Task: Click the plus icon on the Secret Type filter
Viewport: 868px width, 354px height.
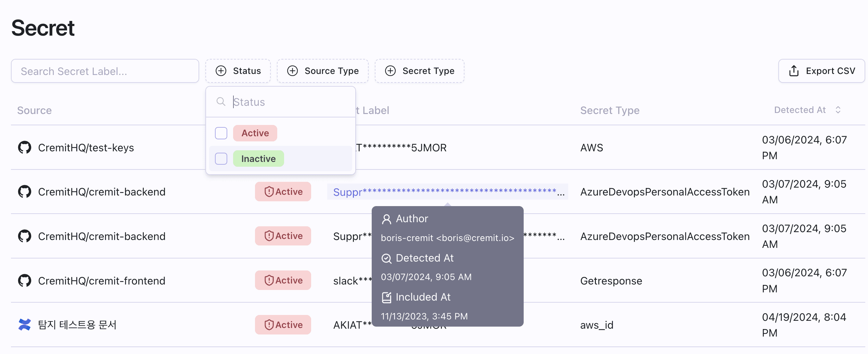Action: (x=390, y=71)
